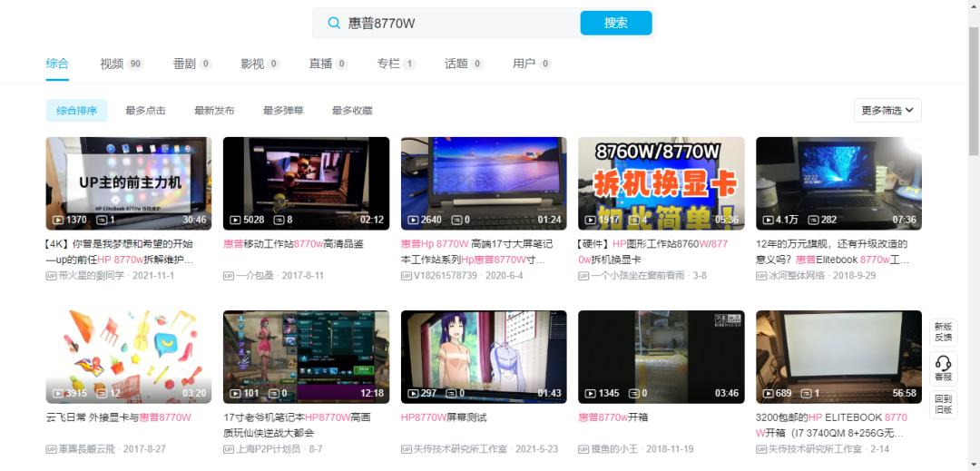Screen dimensions: 980x471
Task: Sort by 最多收藏
Action: pyautogui.click(x=352, y=111)
